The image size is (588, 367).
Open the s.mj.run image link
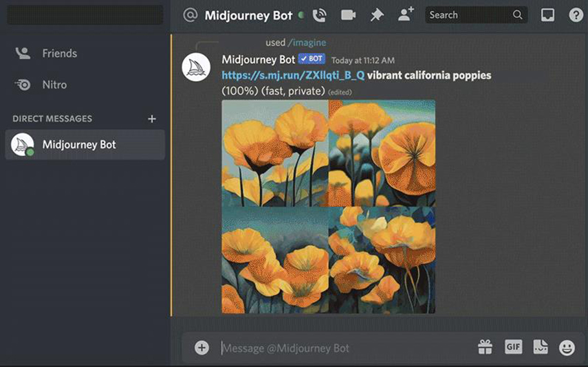(x=293, y=76)
